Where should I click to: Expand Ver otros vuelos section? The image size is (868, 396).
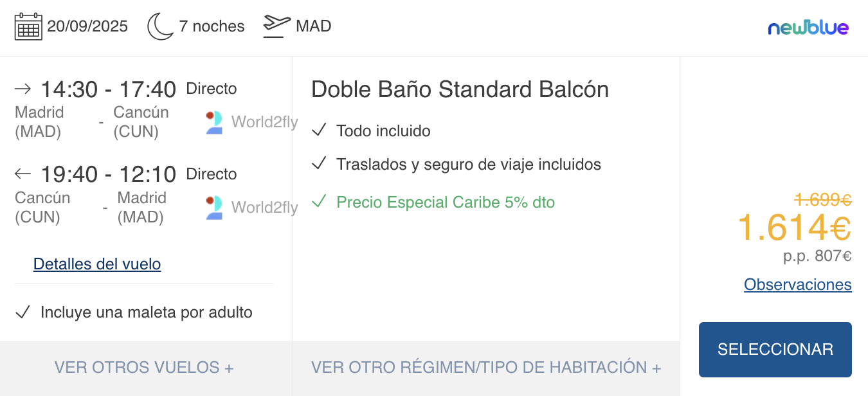[x=144, y=368]
